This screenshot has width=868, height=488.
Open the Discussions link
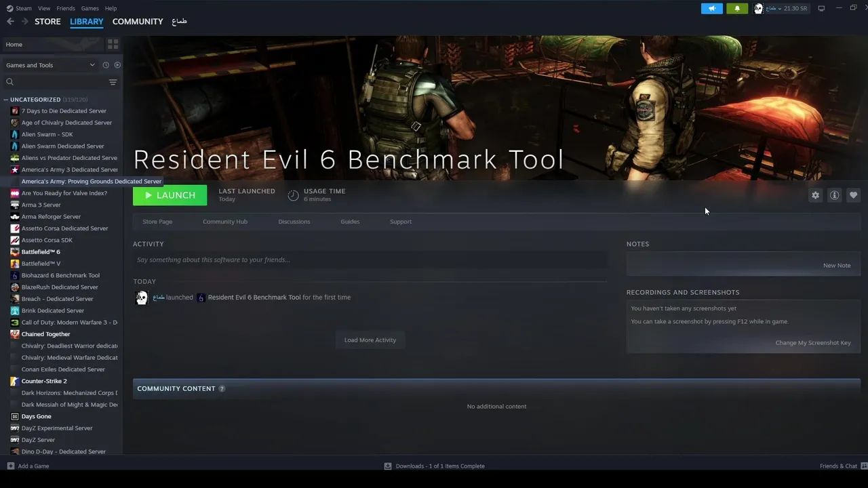coord(294,222)
